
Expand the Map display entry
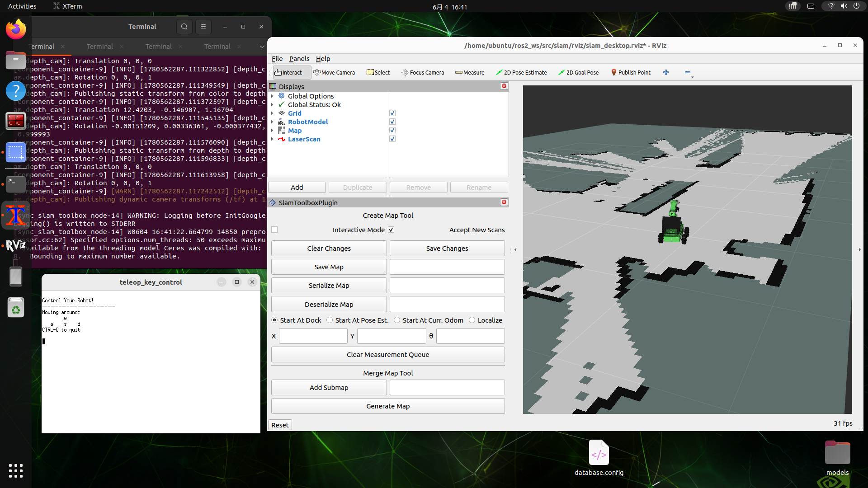pos(272,130)
